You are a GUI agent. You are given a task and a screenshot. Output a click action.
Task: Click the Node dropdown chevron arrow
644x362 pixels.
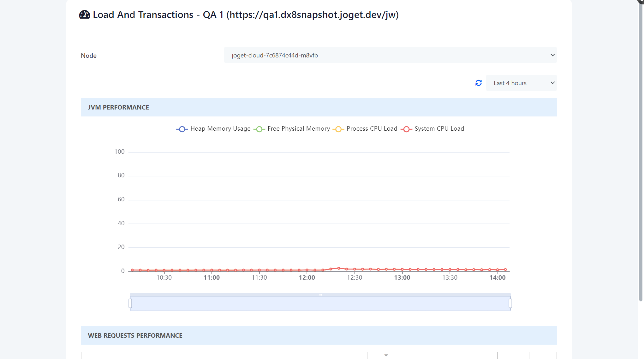pyautogui.click(x=552, y=55)
